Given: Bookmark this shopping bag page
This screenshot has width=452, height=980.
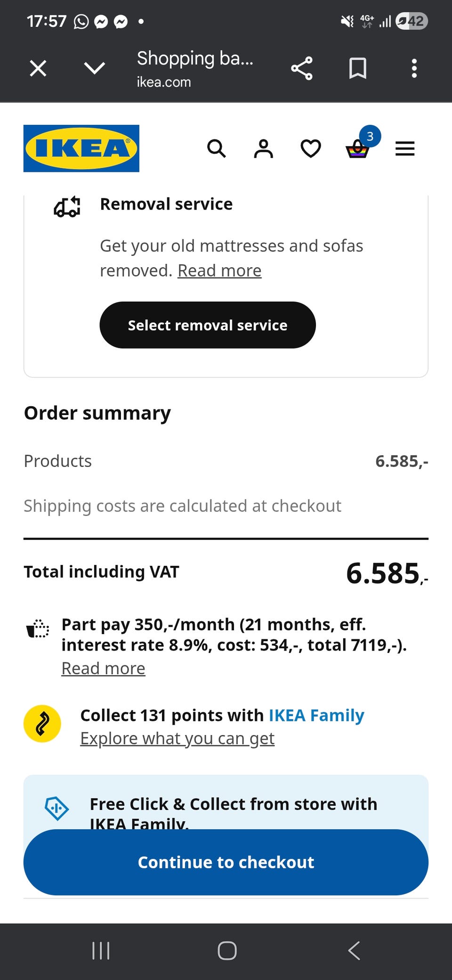Looking at the screenshot, I should coord(358,68).
